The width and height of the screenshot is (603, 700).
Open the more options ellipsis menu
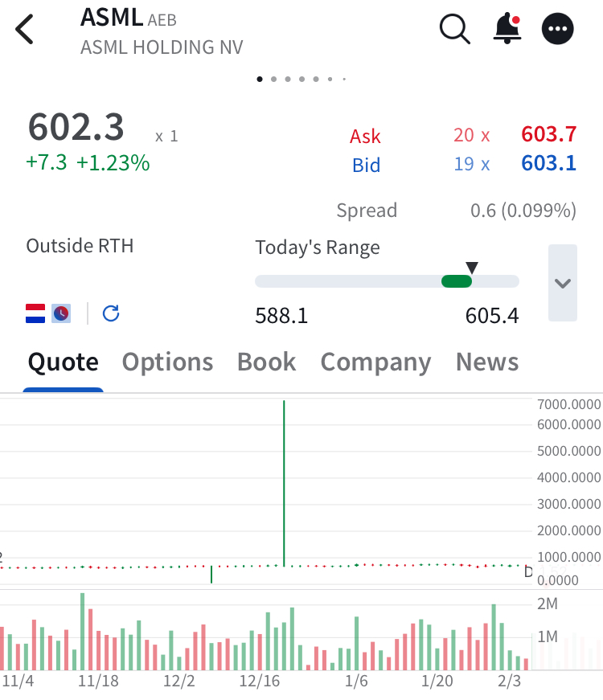[x=557, y=29]
